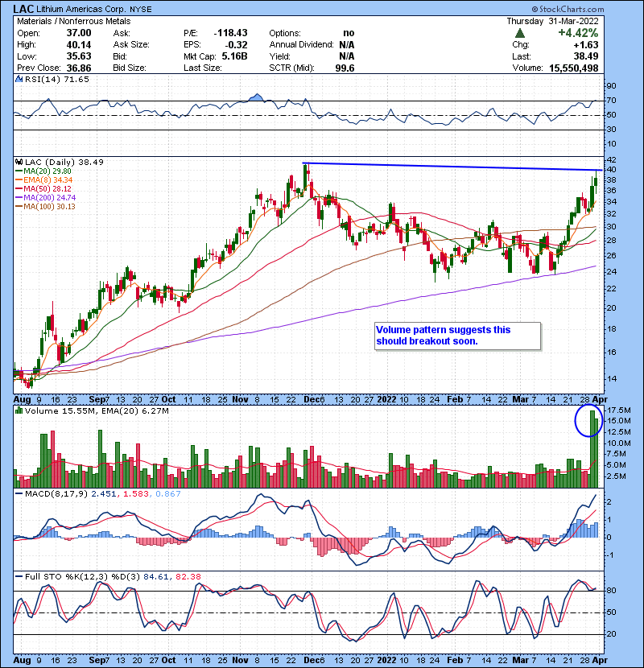Click the MACD signal value 1.583
This screenshot has width=644, height=668.
(136, 494)
